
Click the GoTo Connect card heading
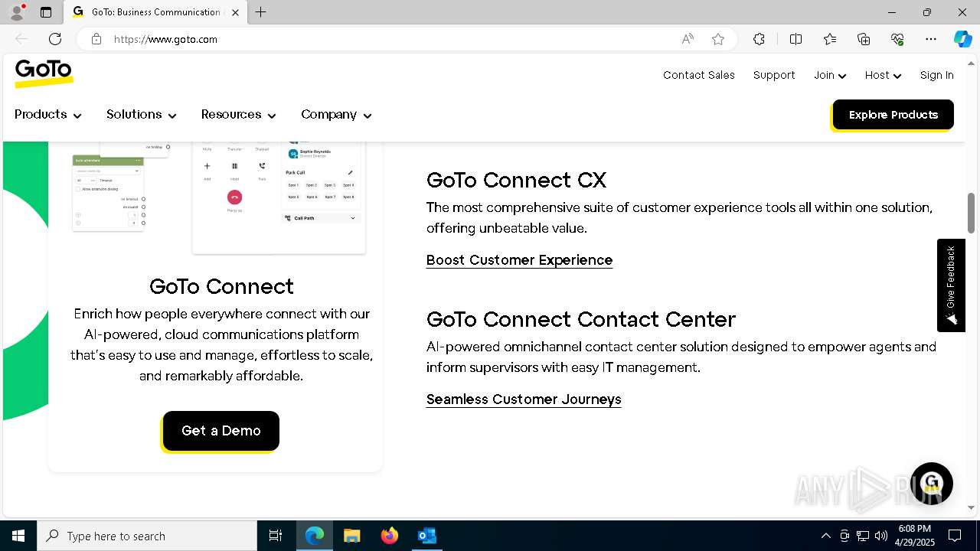(221, 286)
